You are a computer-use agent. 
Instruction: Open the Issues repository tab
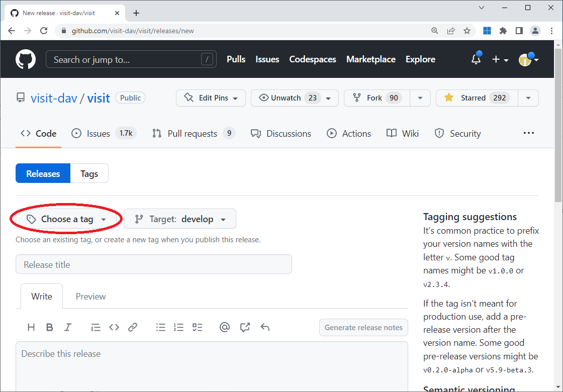click(x=104, y=134)
